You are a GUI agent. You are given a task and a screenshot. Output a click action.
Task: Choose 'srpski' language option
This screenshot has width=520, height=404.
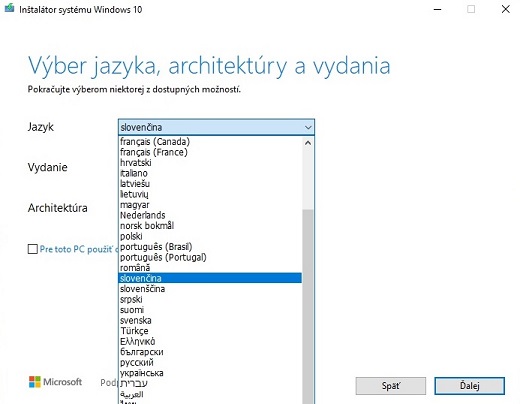click(210, 299)
